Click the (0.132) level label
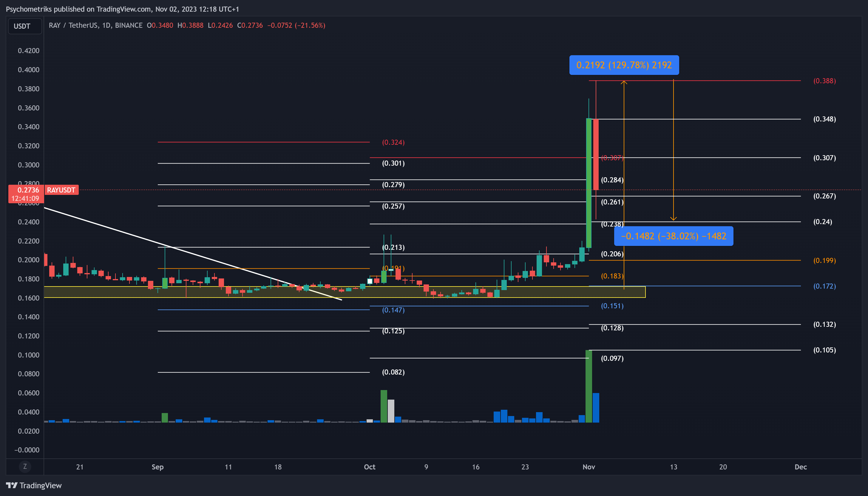868x496 pixels. (824, 324)
